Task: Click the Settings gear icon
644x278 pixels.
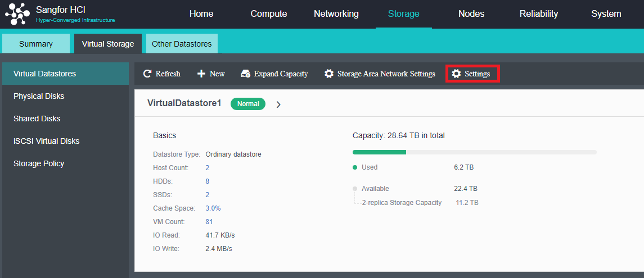Action: click(x=456, y=74)
